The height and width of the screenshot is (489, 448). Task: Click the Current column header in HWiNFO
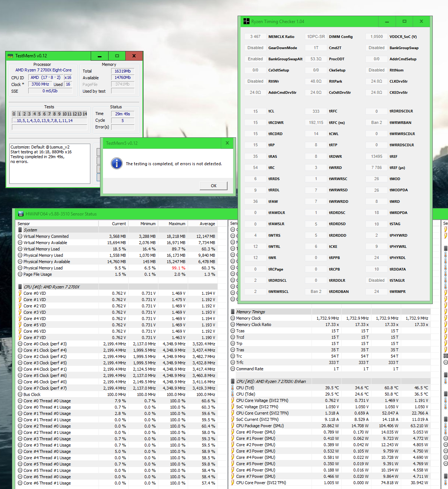[x=113, y=224]
